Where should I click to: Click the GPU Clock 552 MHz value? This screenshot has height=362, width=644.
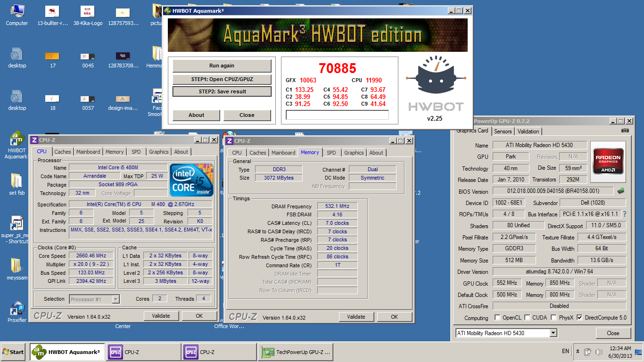click(x=507, y=283)
